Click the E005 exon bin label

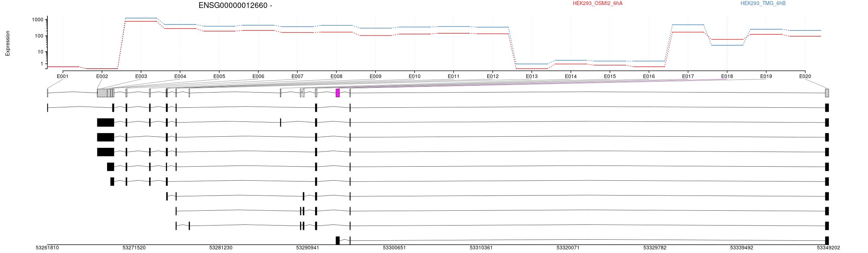coord(219,77)
